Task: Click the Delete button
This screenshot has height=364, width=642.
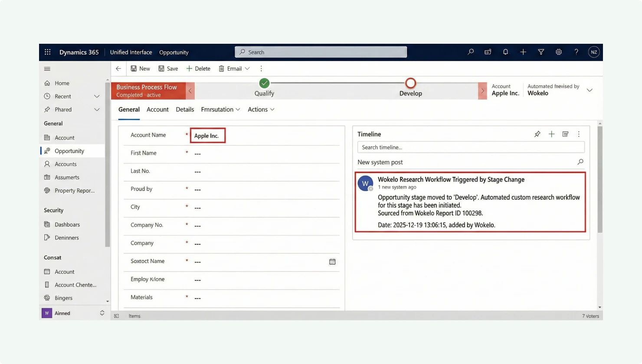Action: [x=198, y=68]
